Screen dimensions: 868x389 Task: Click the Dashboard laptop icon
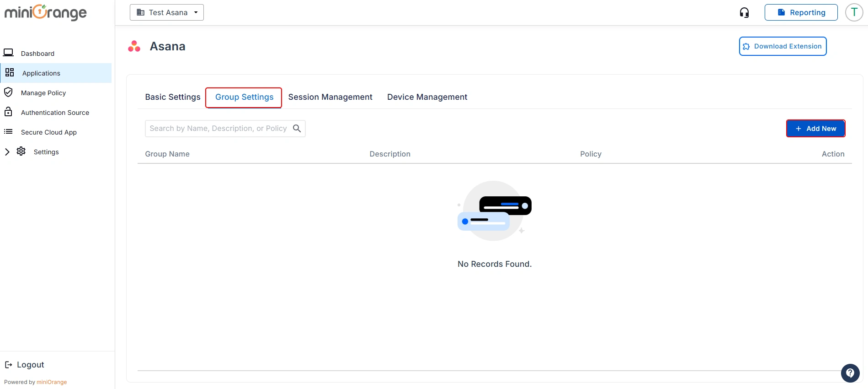coord(8,53)
